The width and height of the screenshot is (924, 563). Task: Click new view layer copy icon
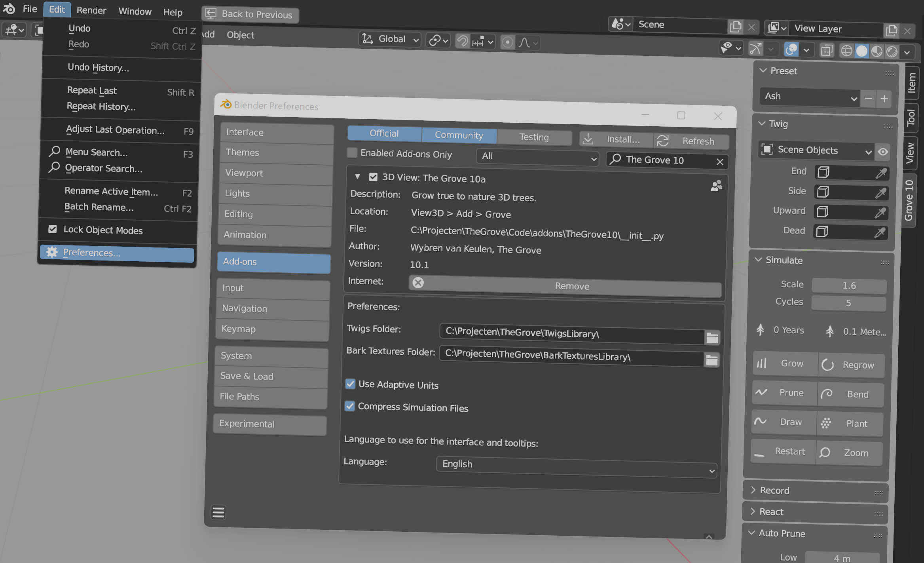point(892,30)
